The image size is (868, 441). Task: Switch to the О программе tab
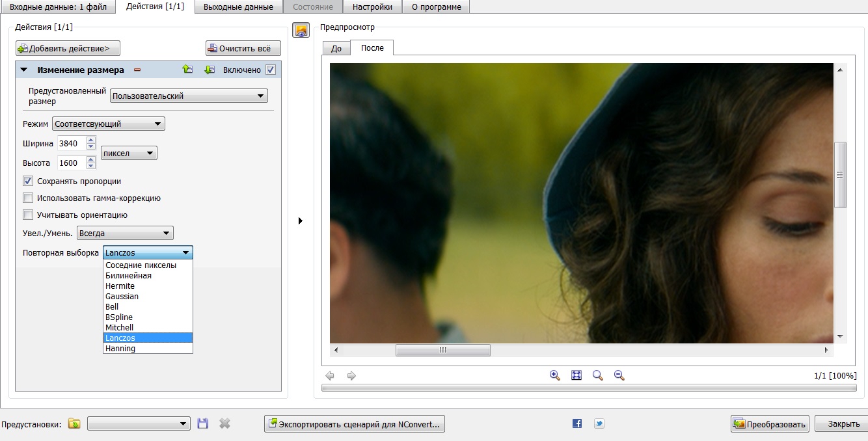pyautogui.click(x=436, y=7)
